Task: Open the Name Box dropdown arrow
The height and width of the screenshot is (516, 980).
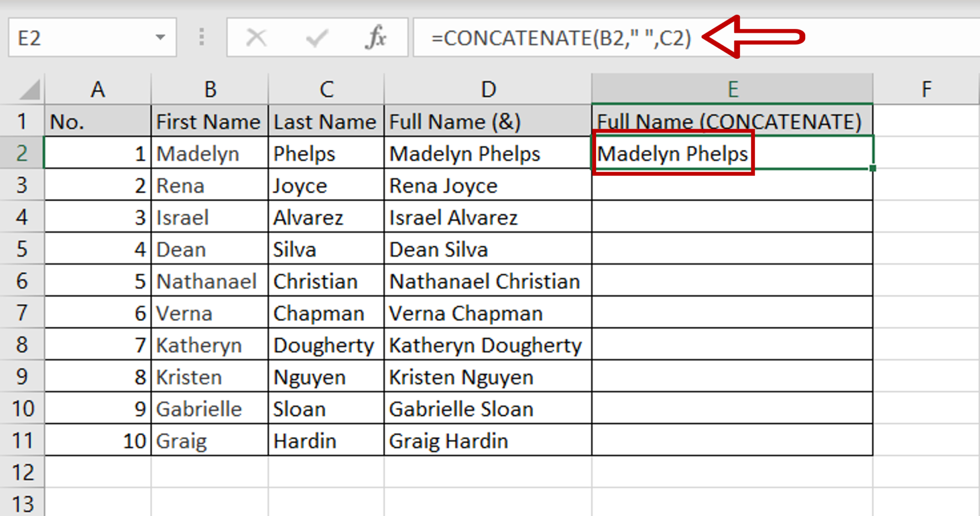Action: [160, 37]
